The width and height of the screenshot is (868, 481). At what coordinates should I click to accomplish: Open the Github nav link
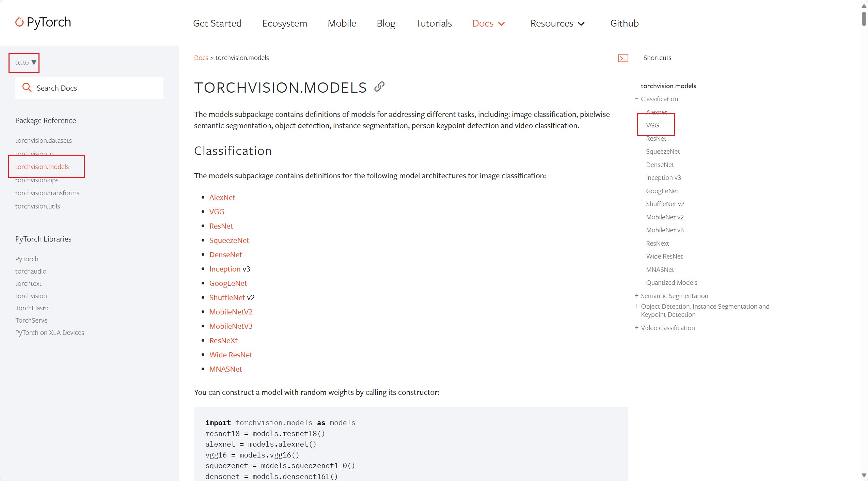tap(624, 23)
